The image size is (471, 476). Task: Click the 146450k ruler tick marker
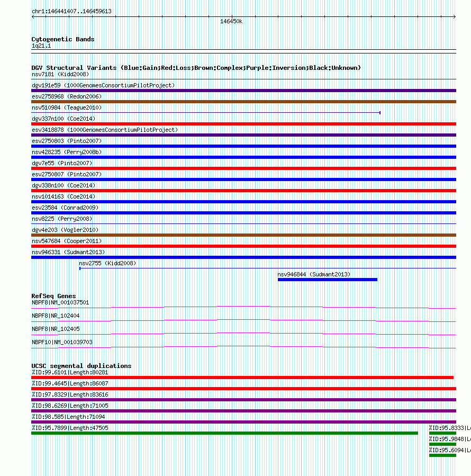pyautogui.click(x=231, y=21)
